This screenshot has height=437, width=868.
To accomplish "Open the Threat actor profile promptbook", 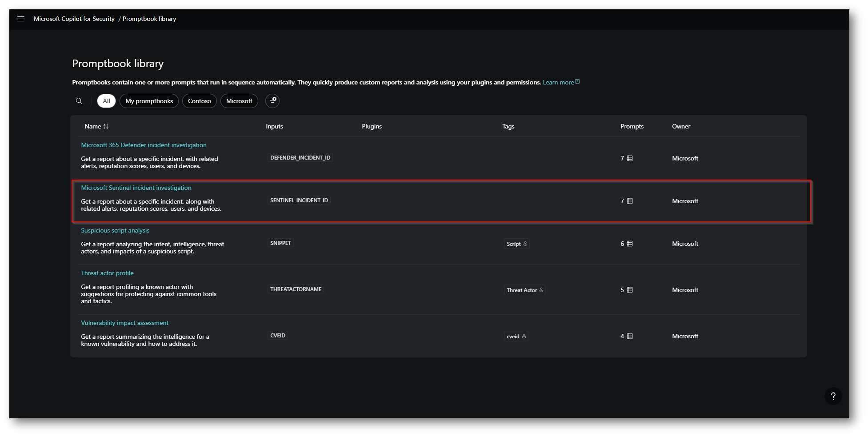I will [x=107, y=273].
